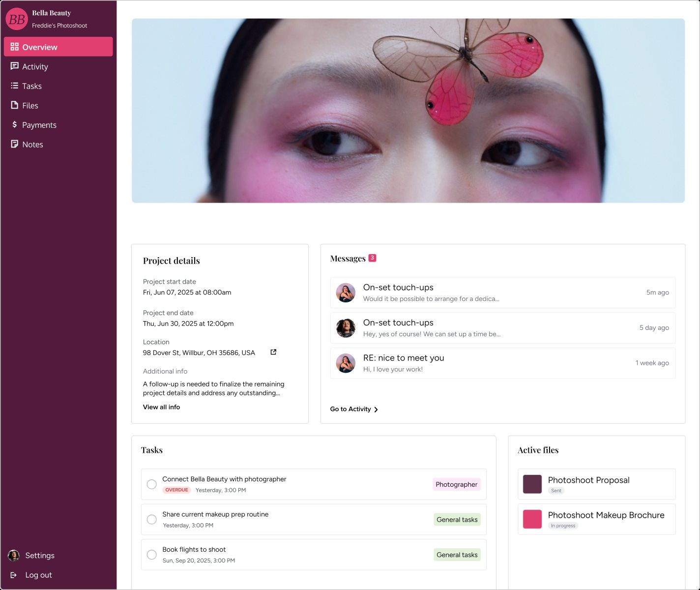
Task: Open the Payments page
Action: pos(58,125)
